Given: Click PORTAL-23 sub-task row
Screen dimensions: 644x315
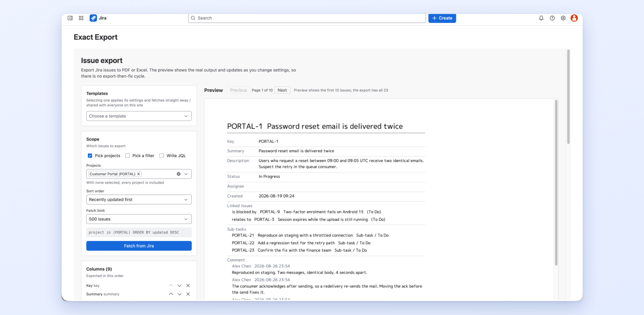Looking at the screenshot, I should click(299, 250).
